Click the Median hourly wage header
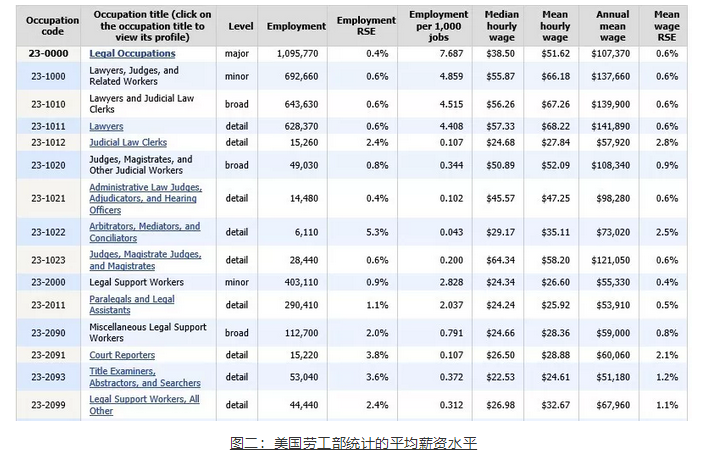Screen dimensions: 713x455 (x=501, y=25)
